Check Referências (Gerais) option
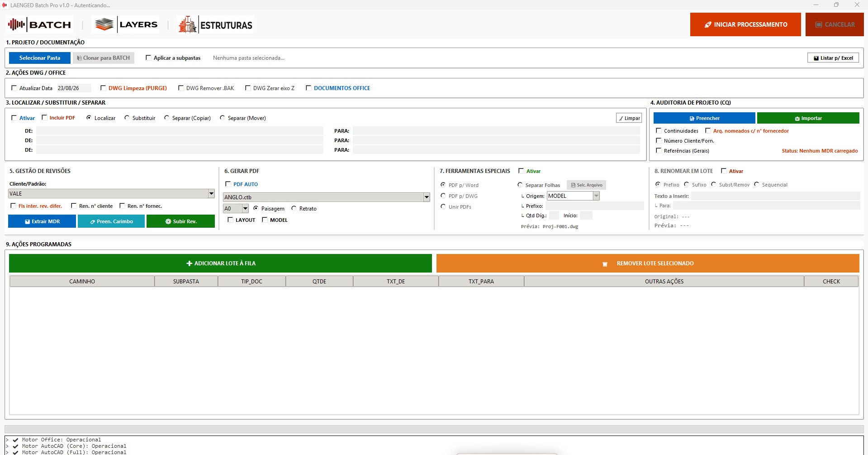Image resolution: width=868 pixels, height=455 pixels. point(659,150)
